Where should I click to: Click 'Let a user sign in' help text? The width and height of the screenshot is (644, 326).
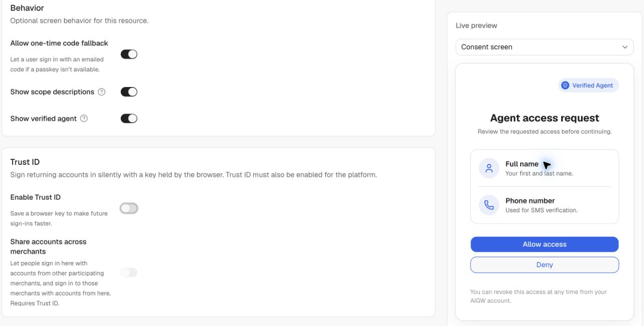coord(57,64)
